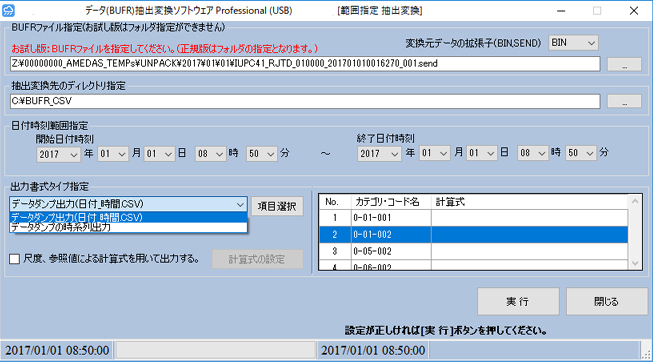
Task: Enable the scale and reference formula checkbox
Action: (x=15, y=259)
